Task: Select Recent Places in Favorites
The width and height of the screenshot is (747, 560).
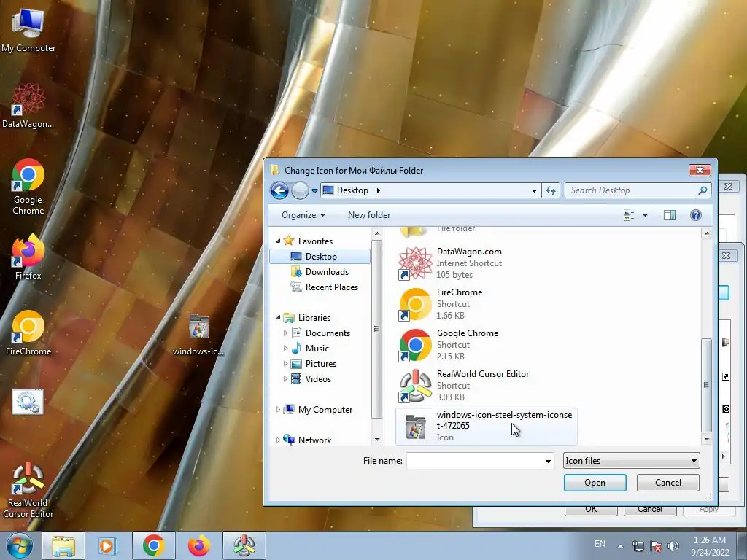Action: tap(325, 287)
